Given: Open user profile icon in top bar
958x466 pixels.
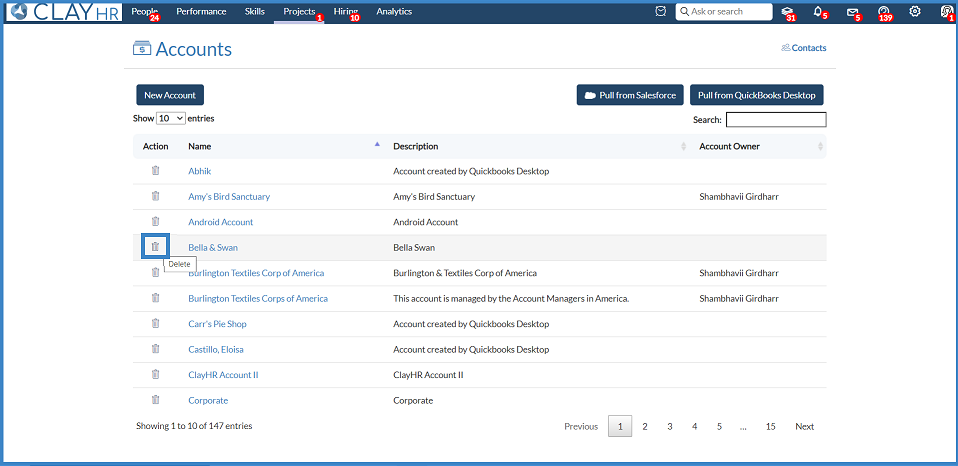Looking at the screenshot, I should tap(946, 11).
